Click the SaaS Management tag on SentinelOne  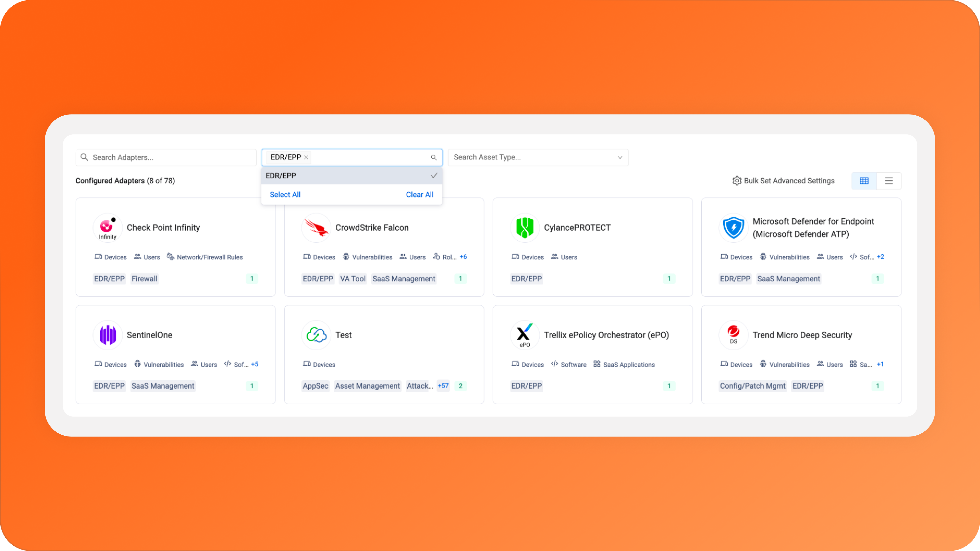tap(163, 386)
